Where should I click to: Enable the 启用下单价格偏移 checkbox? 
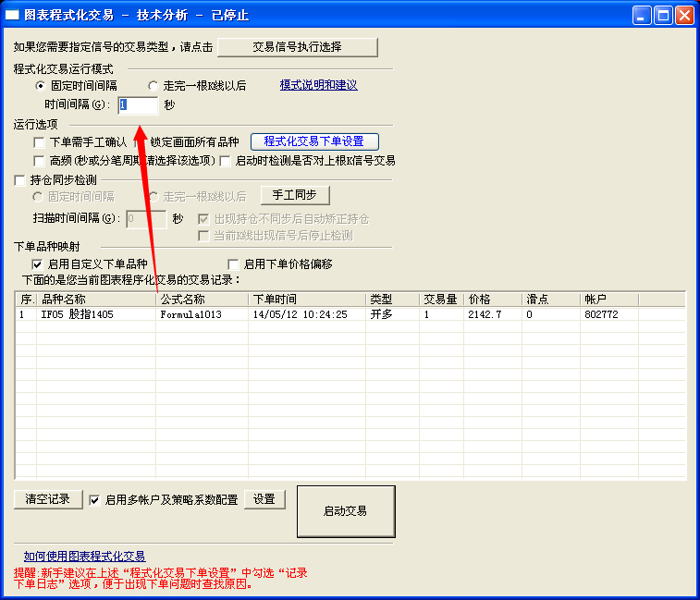pos(233,264)
